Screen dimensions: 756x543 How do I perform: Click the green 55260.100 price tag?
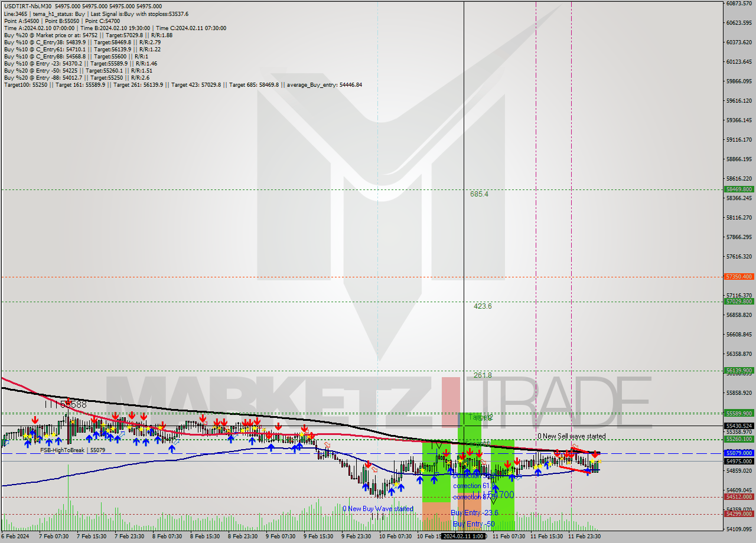pos(738,439)
